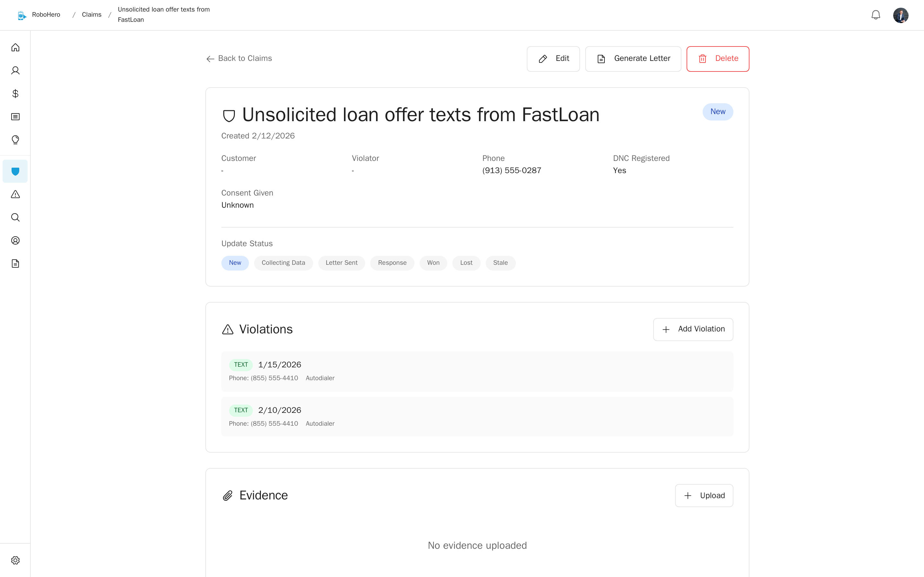Viewport: 924px width, 577px height.
Task: Open RoboHero breadcrumb home
Action: 46,15
